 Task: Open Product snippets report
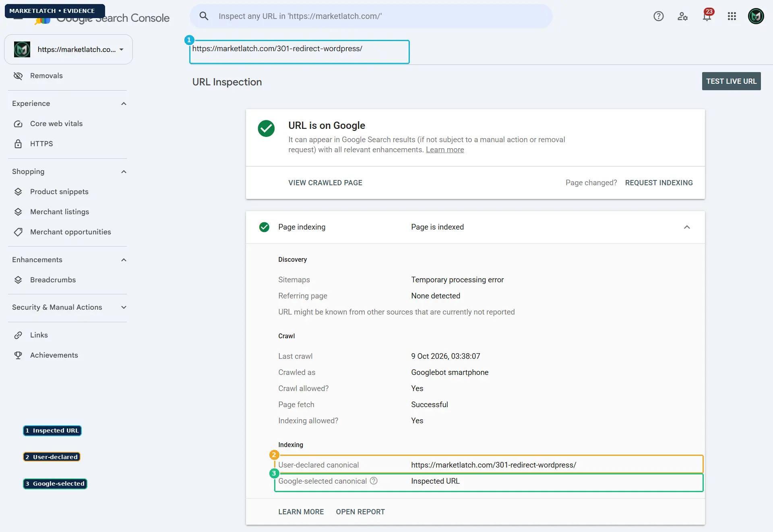59,192
